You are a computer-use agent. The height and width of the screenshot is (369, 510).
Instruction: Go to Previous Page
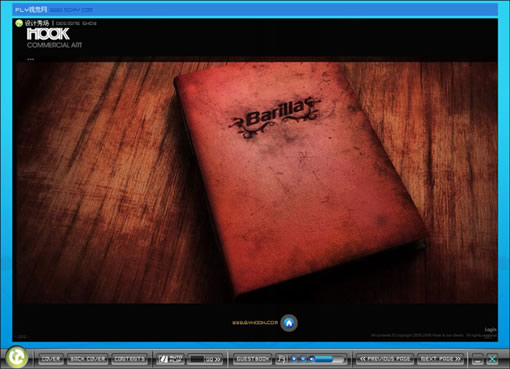coord(385,359)
